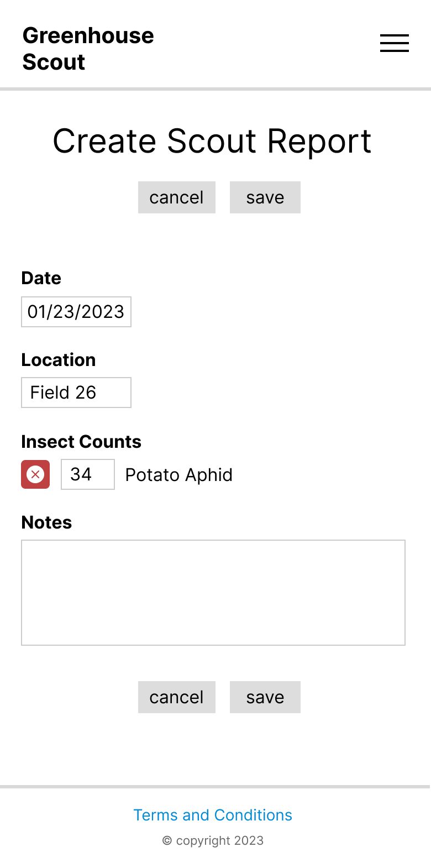Click the Potato Aphid species name
431x868 pixels.
(x=179, y=475)
